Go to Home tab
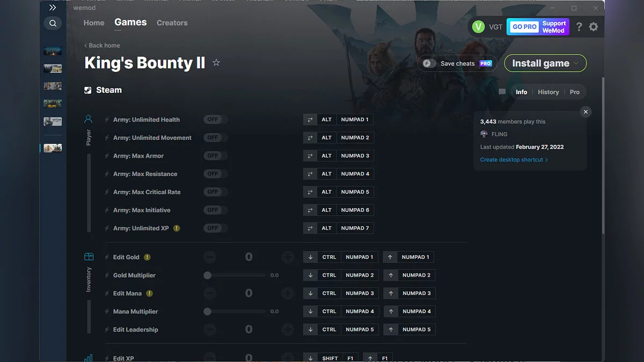This screenshot has width=644, height=362. click(x=94, y=23)
